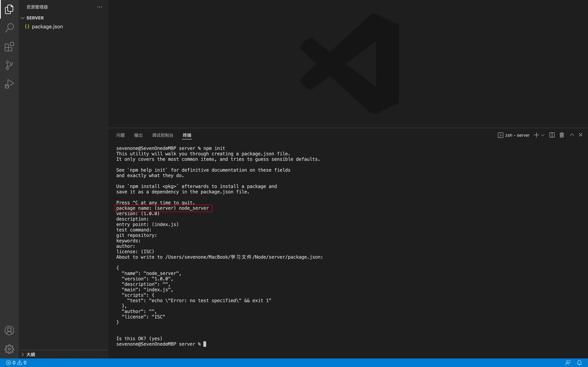Open the Explorer view icon
The image size is (588, 367).
coord(9,9)
